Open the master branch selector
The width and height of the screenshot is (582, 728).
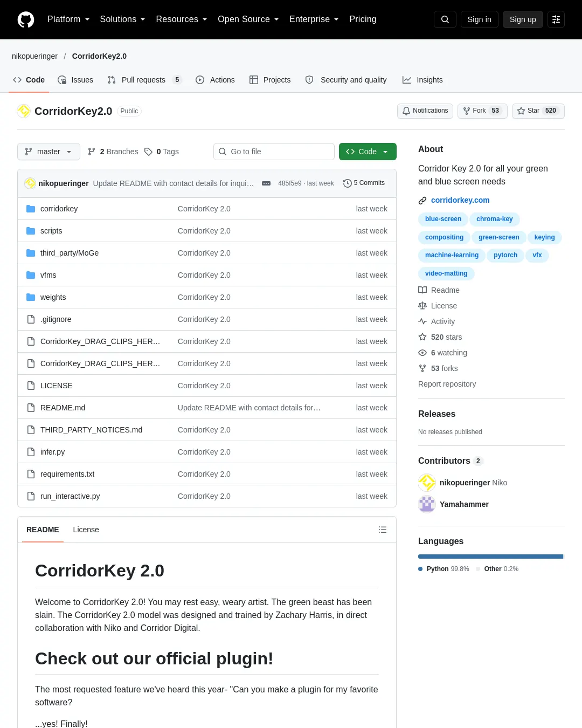coord(48,152)
